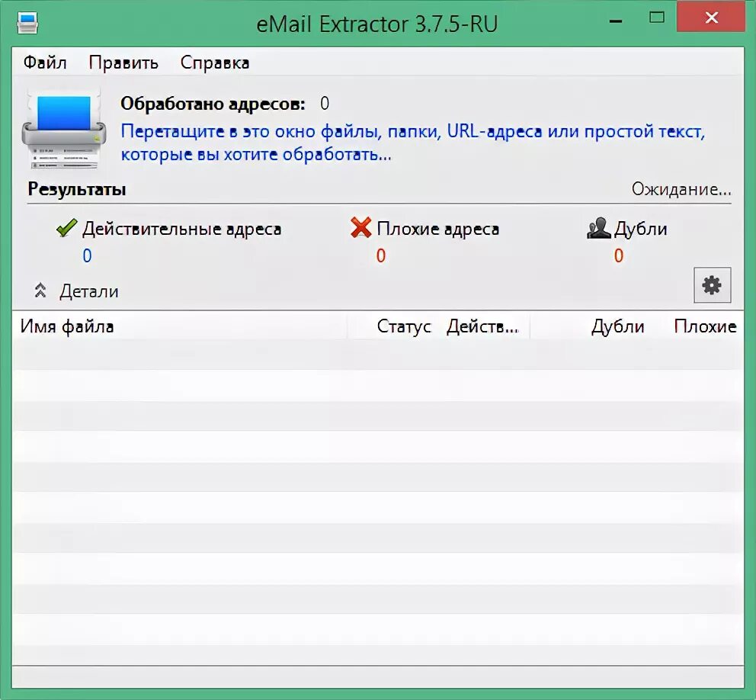Screen dimensions: 756x700
Task: Click the Ожидание... status text
Action: [681, 189]
